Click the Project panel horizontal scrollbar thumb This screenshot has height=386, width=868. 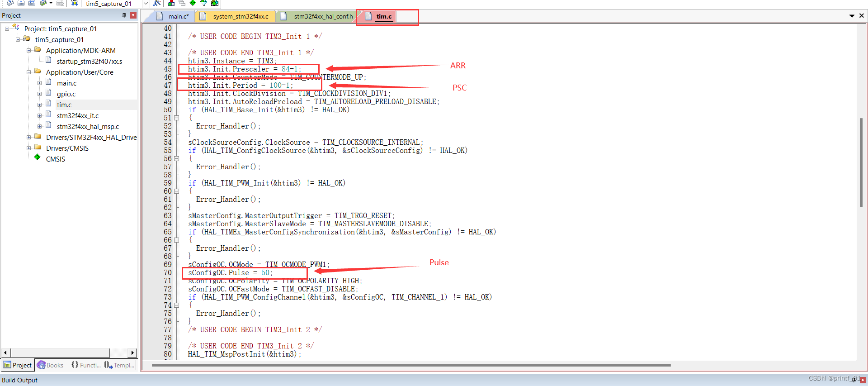tap(60, 353)
